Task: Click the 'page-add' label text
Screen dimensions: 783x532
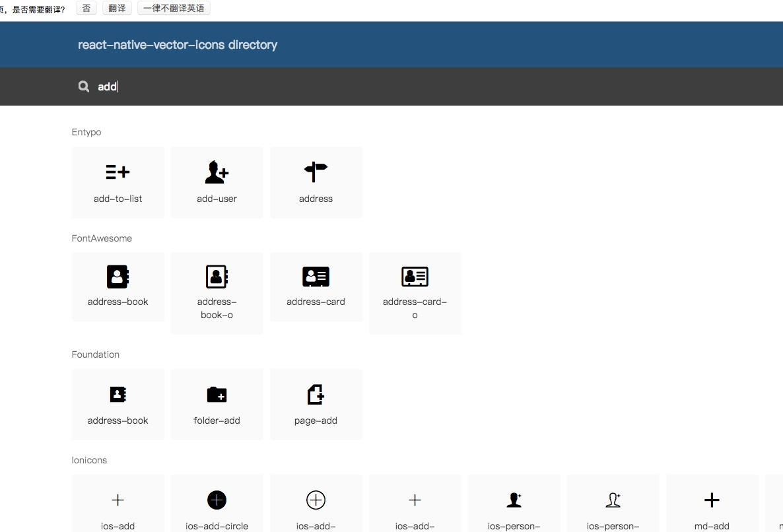Action: point(316,420)
